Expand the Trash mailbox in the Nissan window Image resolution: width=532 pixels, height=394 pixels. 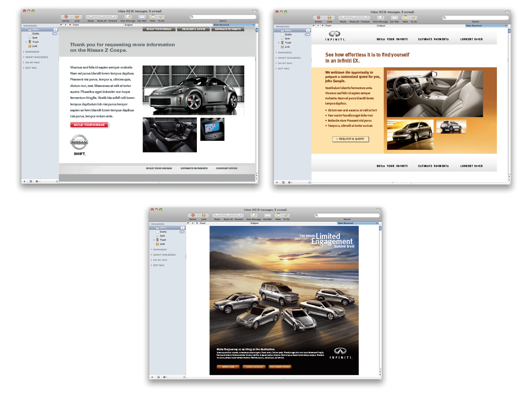[26, 42]
